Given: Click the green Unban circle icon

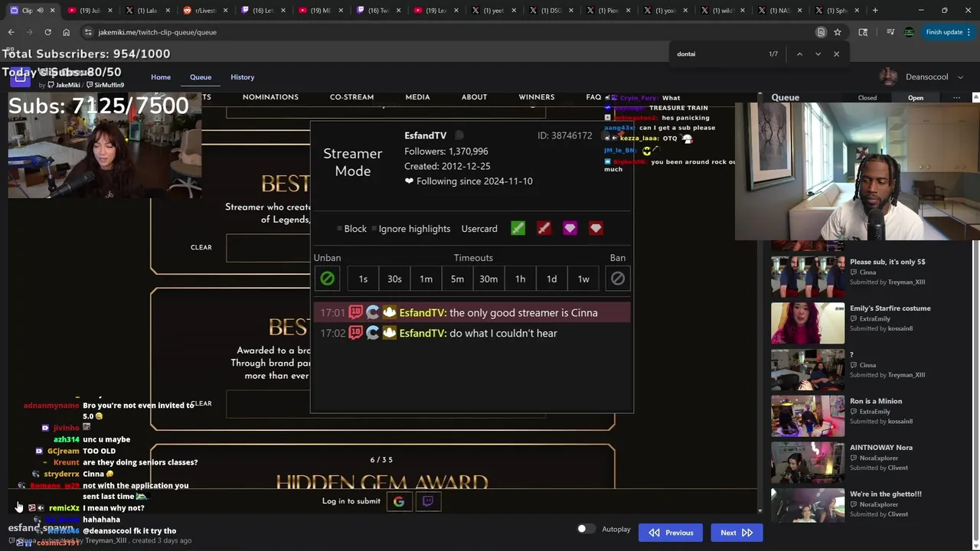Looking at the screenshot, I should (327, 279).
